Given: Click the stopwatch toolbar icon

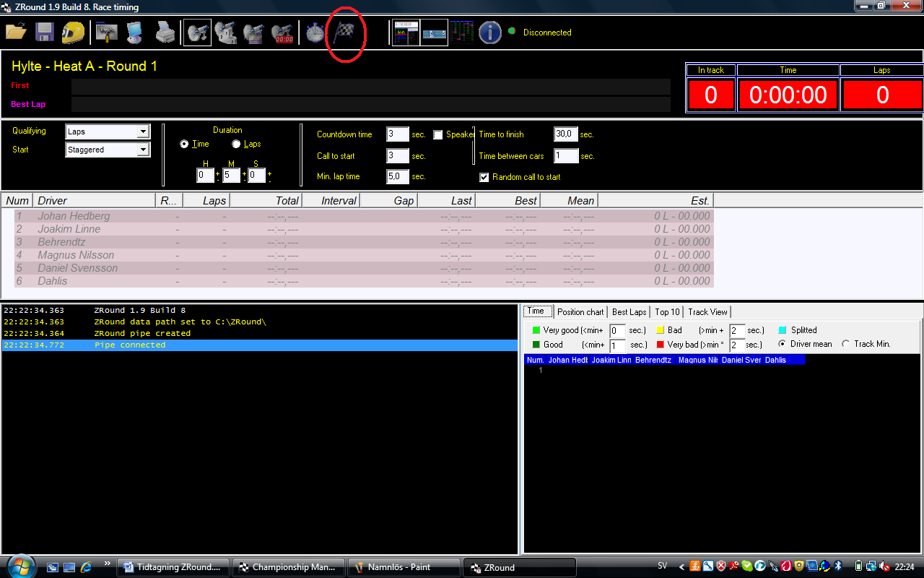Looking at the screenshot, I should (x=315, y=33).
